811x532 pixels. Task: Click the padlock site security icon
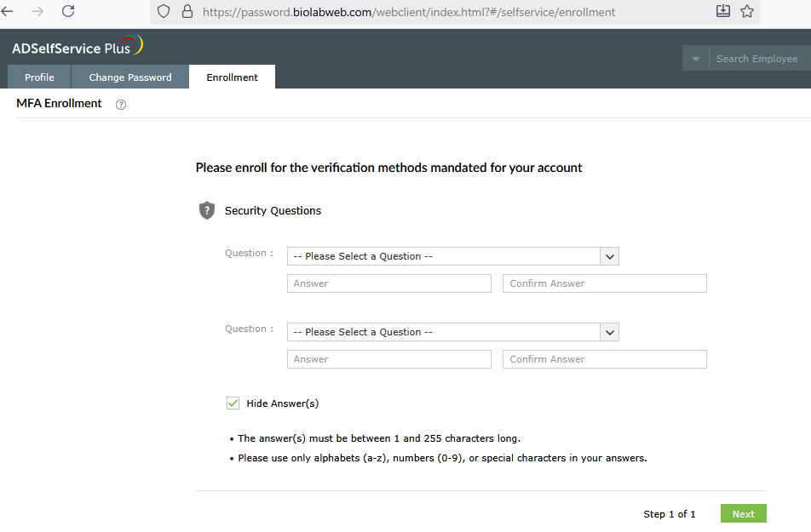click(187, 12)
